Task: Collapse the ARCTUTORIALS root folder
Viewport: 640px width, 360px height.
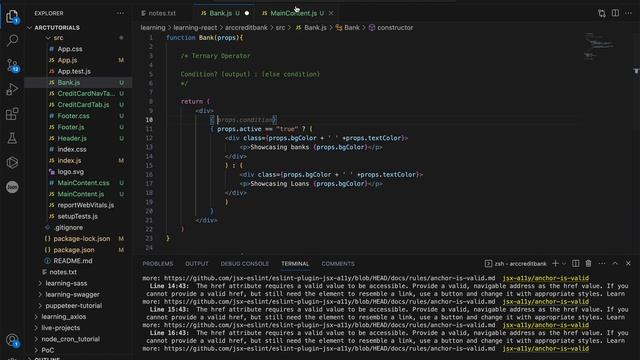Action: click(x=57, y=28)
